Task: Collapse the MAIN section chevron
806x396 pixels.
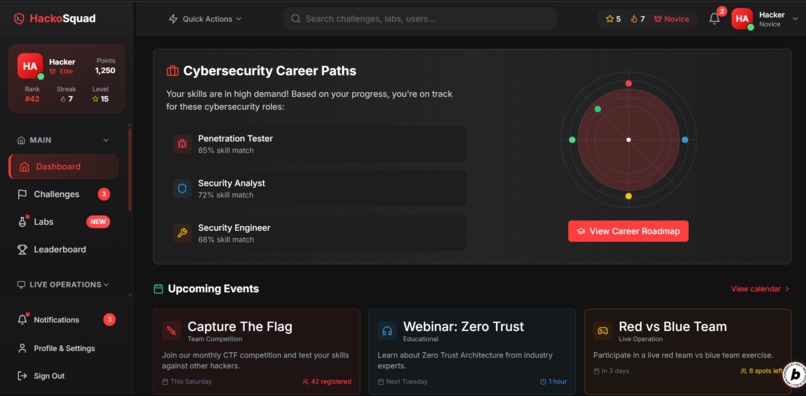Action: coord(106,140)
